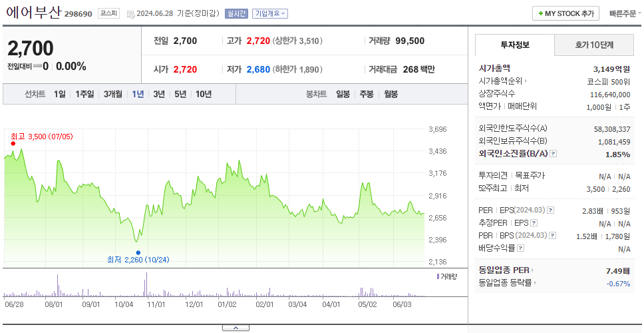Select the 1일 line chart period
The image size is (644, 333).
(60, 94)
